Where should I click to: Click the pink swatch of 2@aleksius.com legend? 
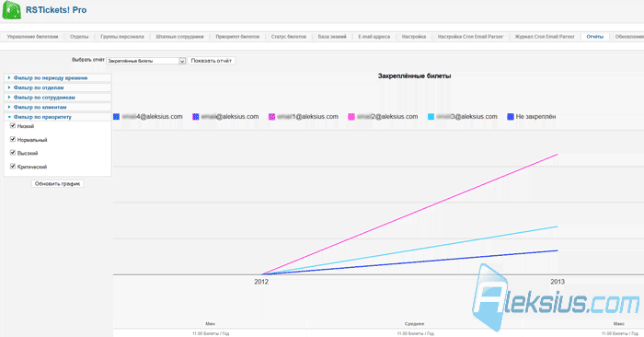pos(351,117)
